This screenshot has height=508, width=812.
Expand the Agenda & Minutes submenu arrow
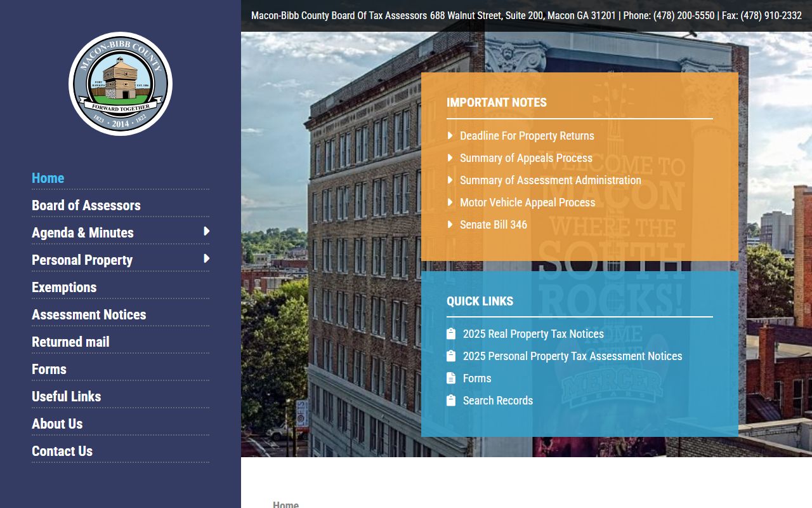(x=206, y=232)
